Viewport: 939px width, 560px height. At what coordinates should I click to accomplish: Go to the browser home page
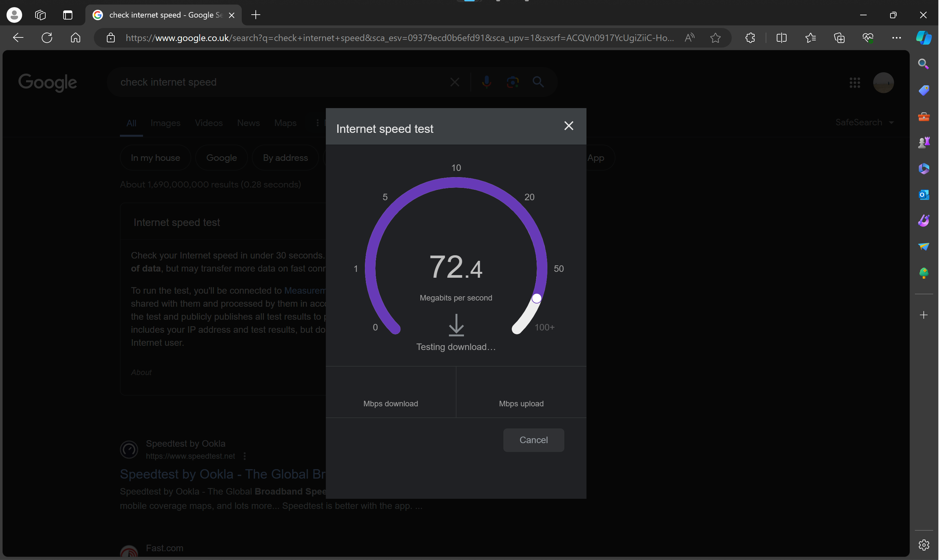(x=76, y=38)
